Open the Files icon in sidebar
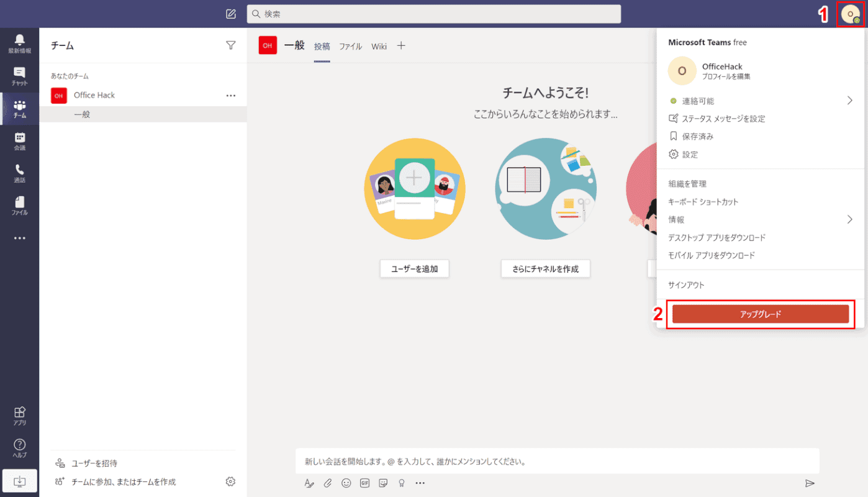This screenshot has height=497, width=868. pos(19,206)
